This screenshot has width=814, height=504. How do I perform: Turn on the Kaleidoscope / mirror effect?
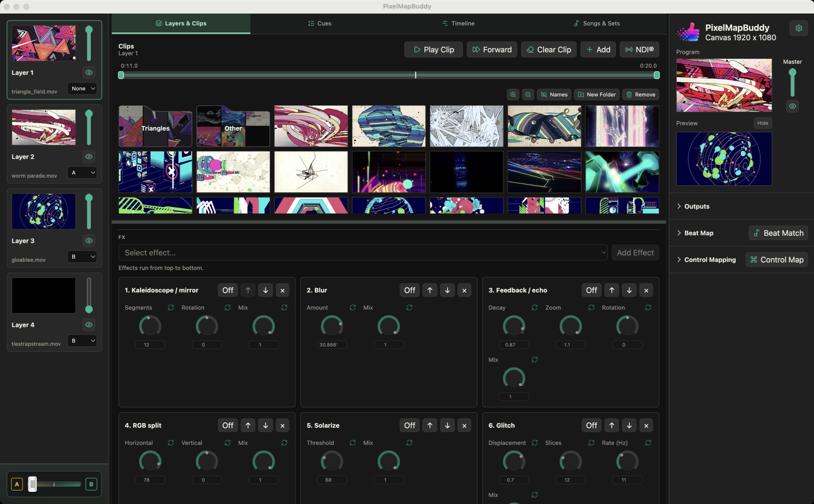[228, 290]
